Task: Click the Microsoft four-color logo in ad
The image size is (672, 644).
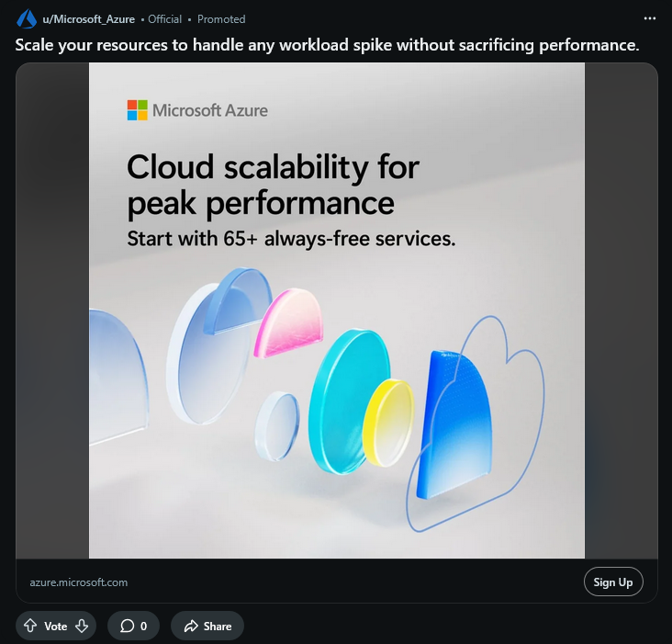Action: click(137, 110)
